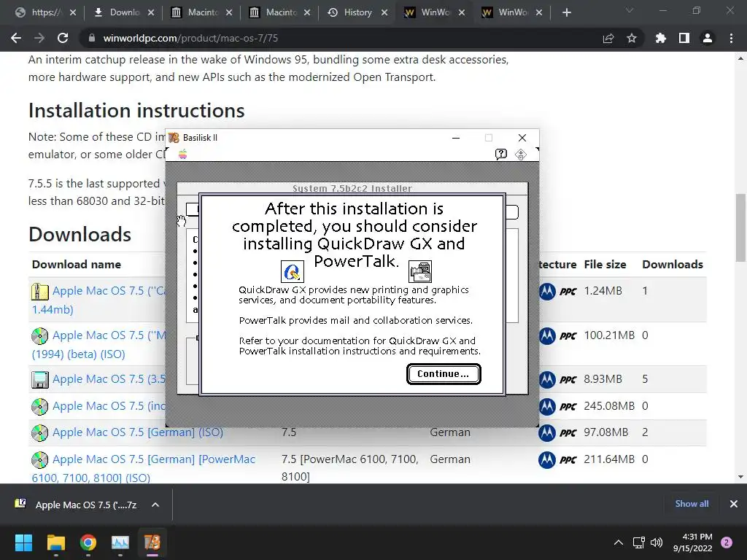This screenshot has width=747, height=560.
Task: Click Continue in the installer dialog
Action: (444, 374)
